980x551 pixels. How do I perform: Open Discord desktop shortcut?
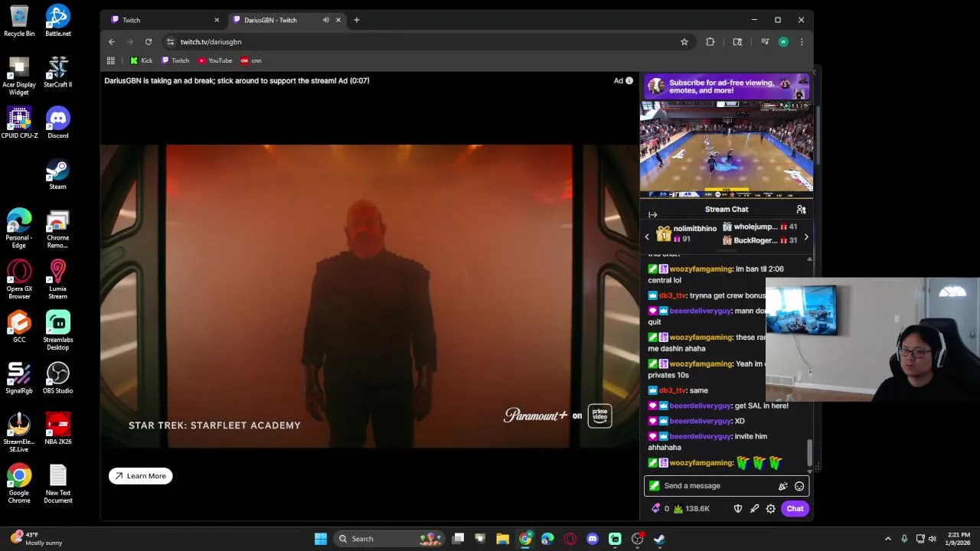(58, 123)
